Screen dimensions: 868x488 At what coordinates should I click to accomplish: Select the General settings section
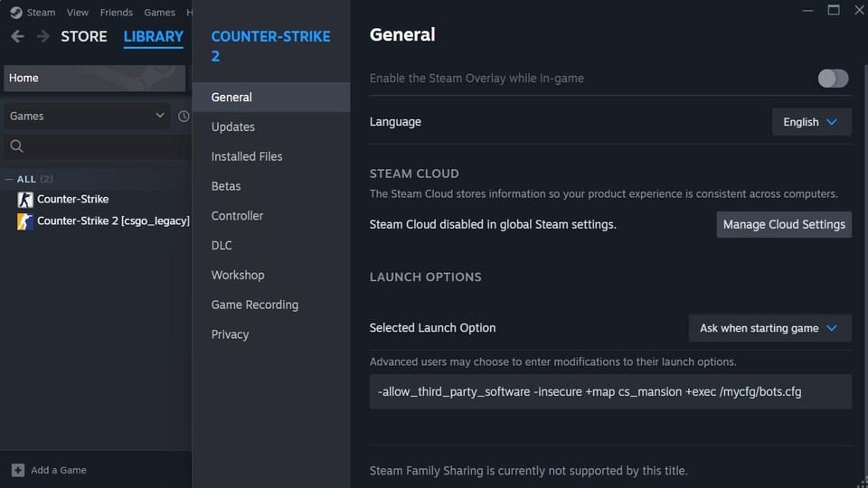point(271,98)
